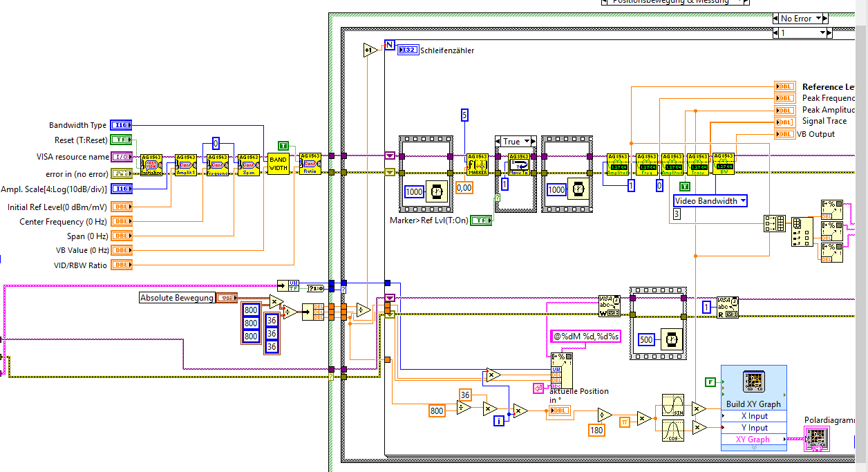Select the AG8563 Trace read VI
This screenshot has width=868, height=472.
(697, 164)
